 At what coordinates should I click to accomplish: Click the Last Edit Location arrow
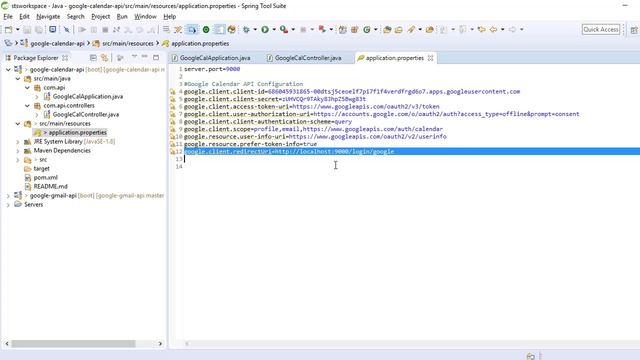[482, 29]
